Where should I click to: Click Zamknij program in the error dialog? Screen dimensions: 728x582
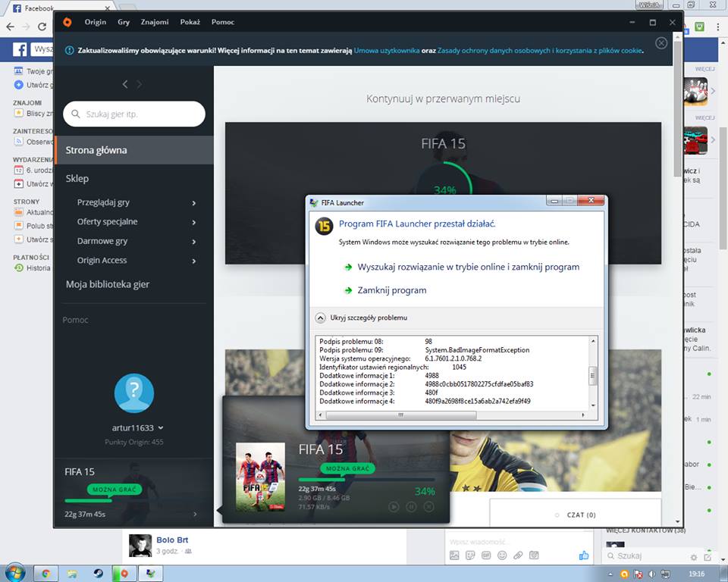coord(391,290)
